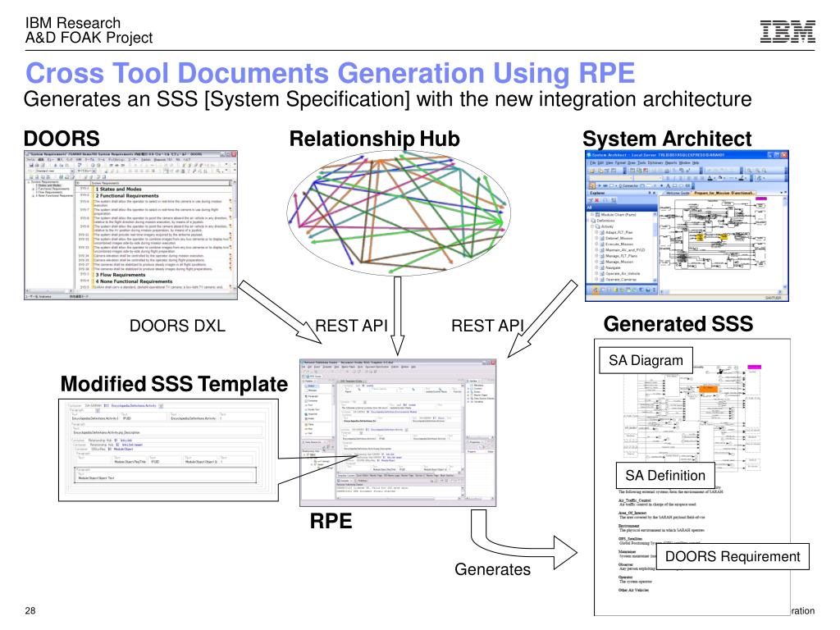Click the RPE application screenshot

398,433
